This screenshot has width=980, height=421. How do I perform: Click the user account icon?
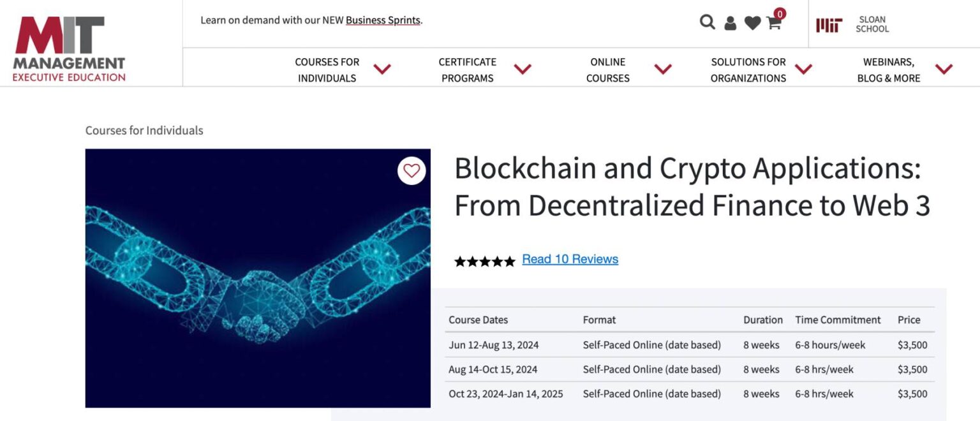pyautogui.click(x=730, y=21)
